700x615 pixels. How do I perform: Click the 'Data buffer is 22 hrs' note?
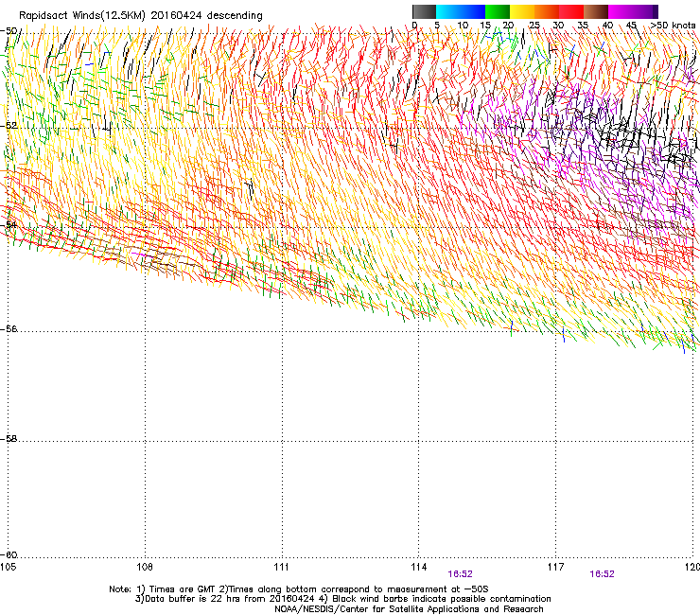(x=225, y=599)
